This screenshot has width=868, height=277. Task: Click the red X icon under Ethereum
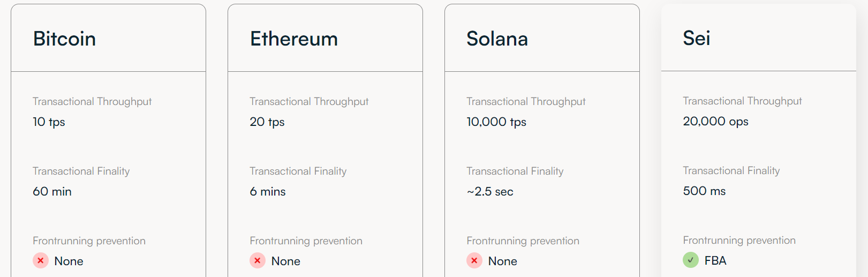tap(258, 261)
